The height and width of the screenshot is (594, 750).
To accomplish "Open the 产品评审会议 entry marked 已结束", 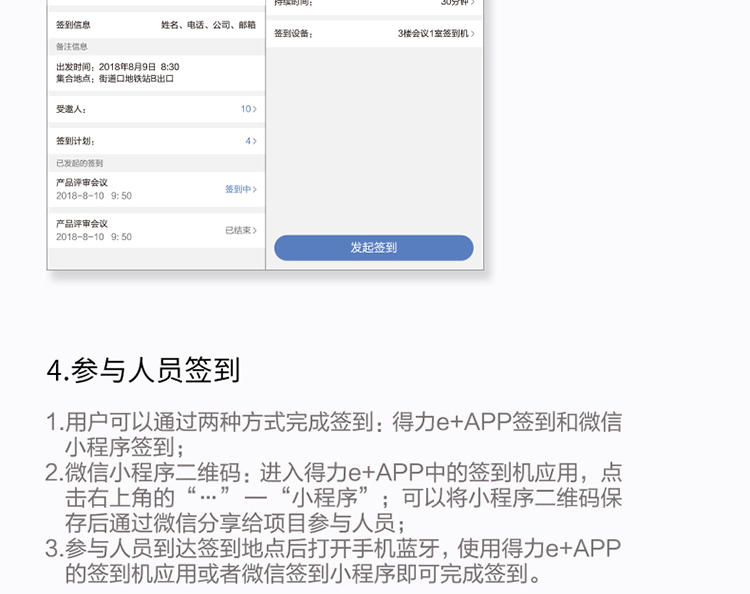I will point(156,230).
